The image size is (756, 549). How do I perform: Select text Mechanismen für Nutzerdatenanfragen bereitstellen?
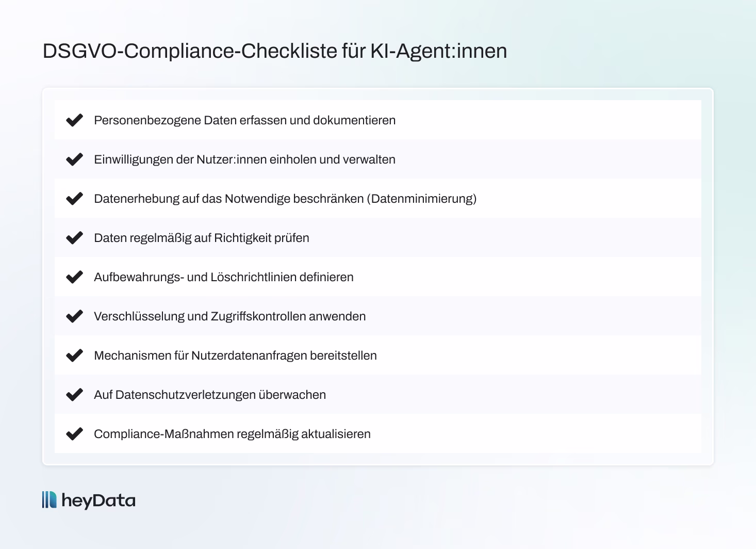point(235,356)
